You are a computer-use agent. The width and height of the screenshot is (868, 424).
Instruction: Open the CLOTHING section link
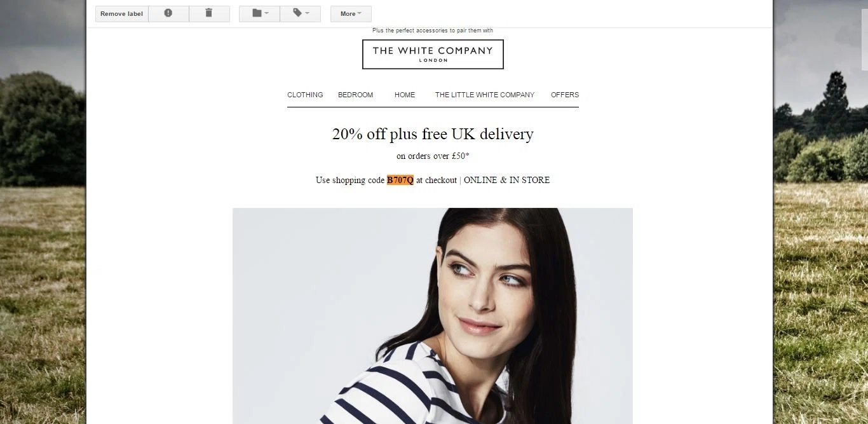tap(305, 95)
